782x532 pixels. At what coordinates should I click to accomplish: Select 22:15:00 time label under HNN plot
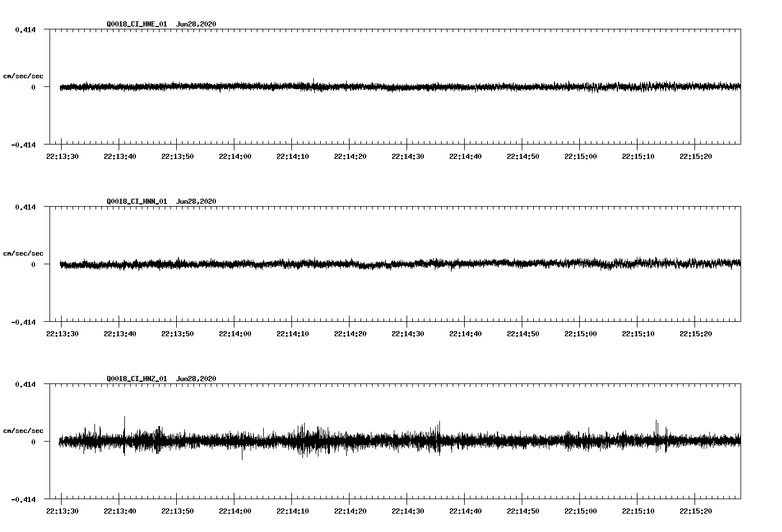click(580, 334)
